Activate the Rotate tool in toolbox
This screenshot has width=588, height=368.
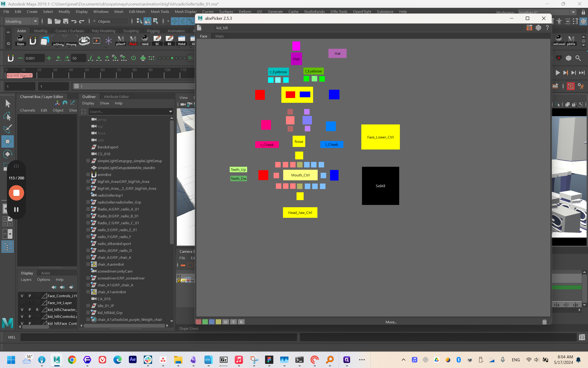(8, 154)
